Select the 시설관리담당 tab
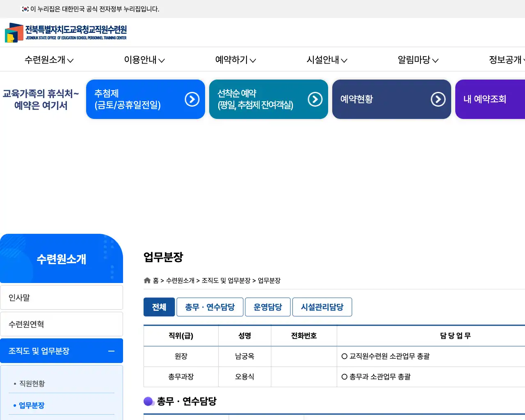Viewport: 525px width, 420px height. click(322, 307)
